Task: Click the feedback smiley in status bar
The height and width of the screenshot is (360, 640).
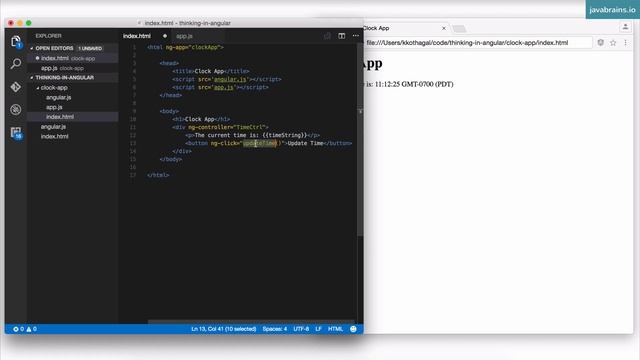Action: [x=353, y=329]
